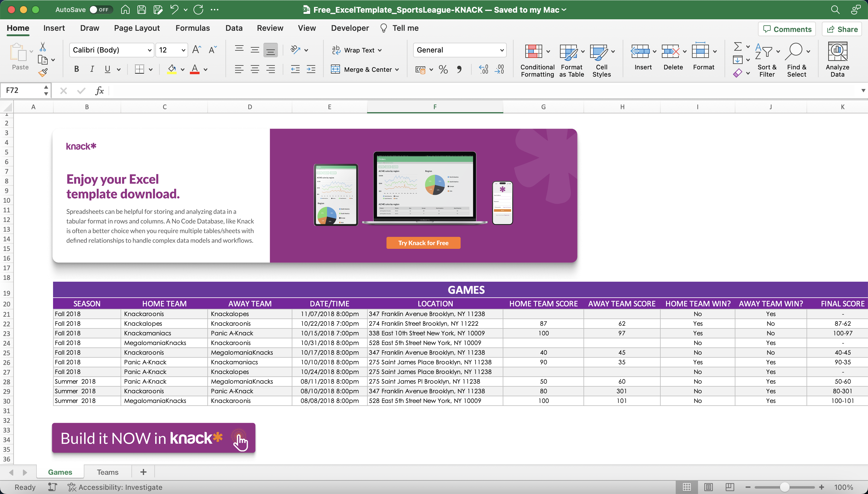
Task: Apply percent number style
Action: click(442, 69)
